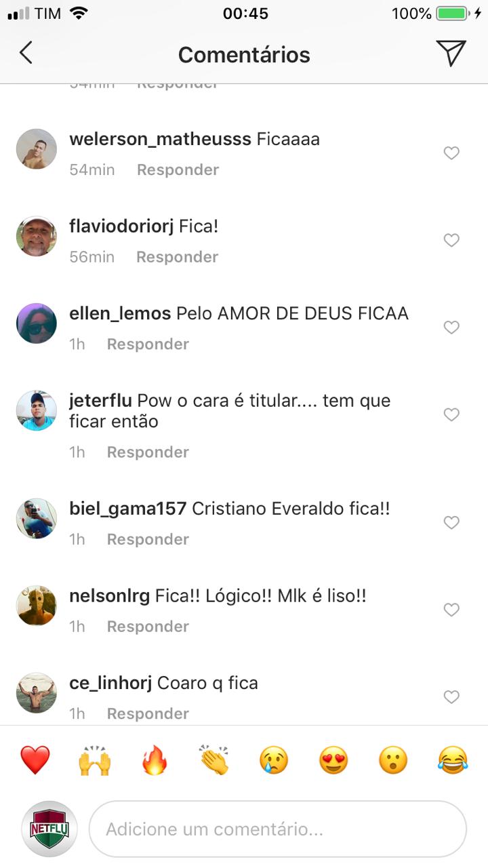
Task: Open the ellen_lemos username link
Action: 120,313
